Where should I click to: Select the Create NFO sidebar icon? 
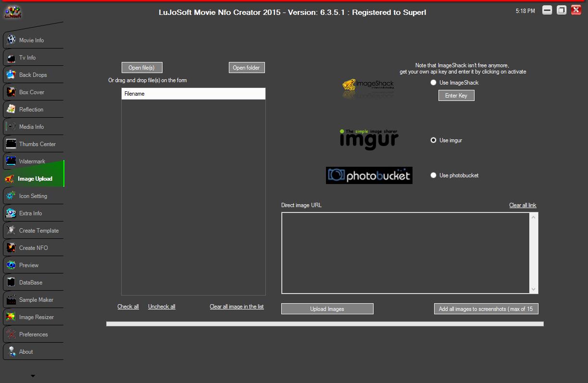(x=11, y=248)
